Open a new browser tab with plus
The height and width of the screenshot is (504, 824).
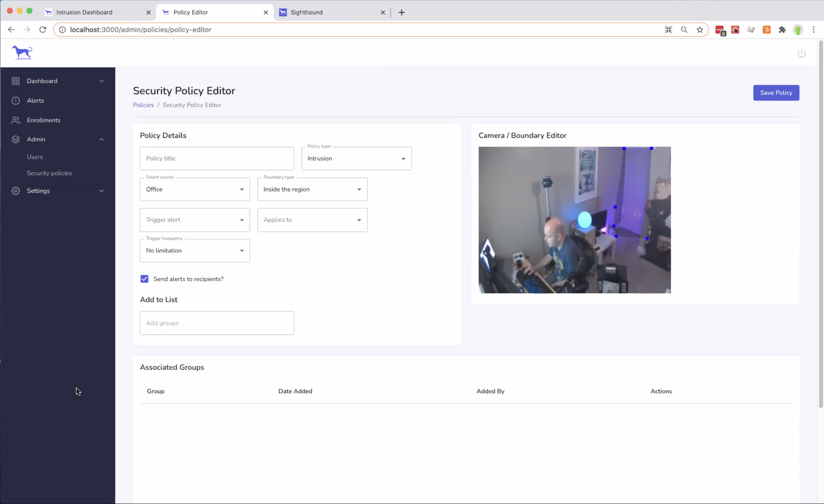[402, 13]
